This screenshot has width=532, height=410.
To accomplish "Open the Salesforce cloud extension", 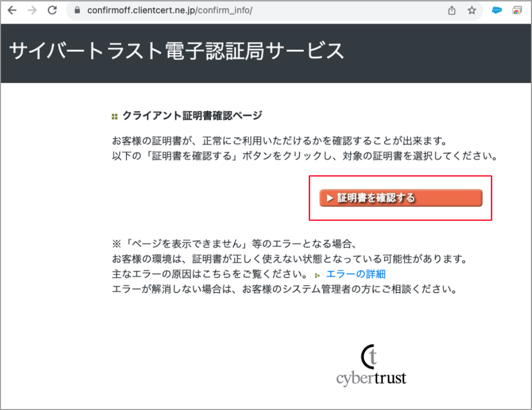I will (x=497, y=10).
